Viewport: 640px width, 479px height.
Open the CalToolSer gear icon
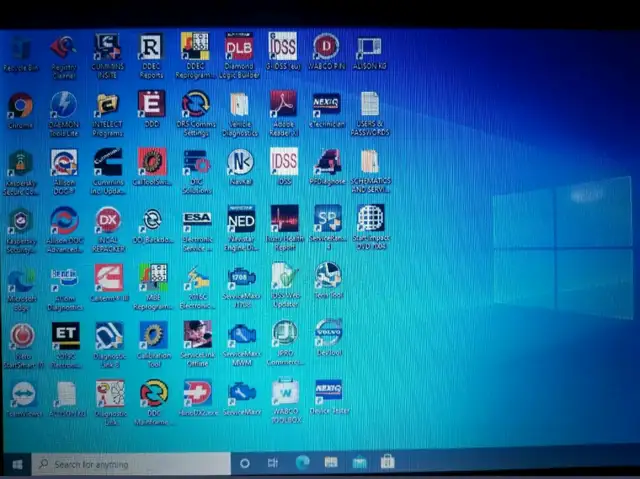pos(152,162)
